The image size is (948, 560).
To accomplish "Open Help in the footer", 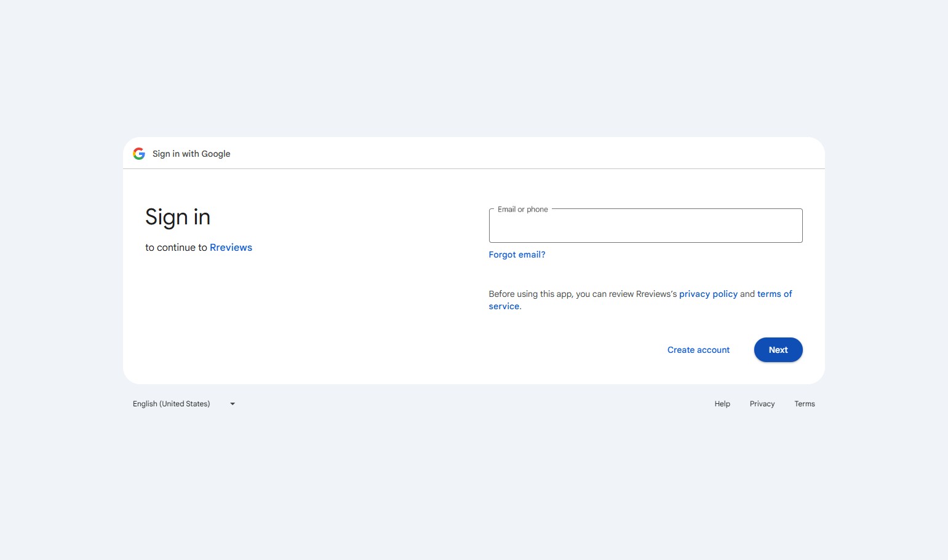I will (x=722, y=404).
